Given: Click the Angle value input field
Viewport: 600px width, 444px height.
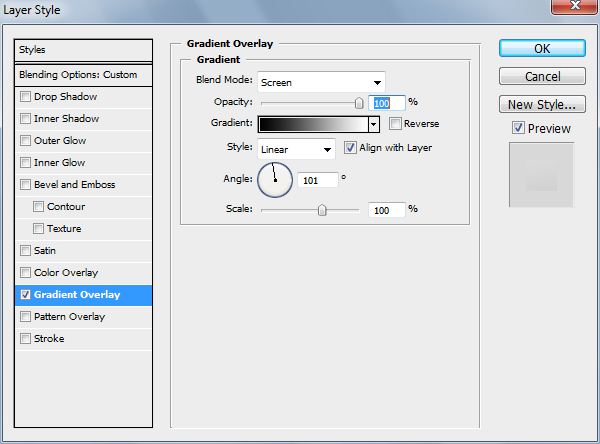Looking at the screenshot, I should [318, 180].
